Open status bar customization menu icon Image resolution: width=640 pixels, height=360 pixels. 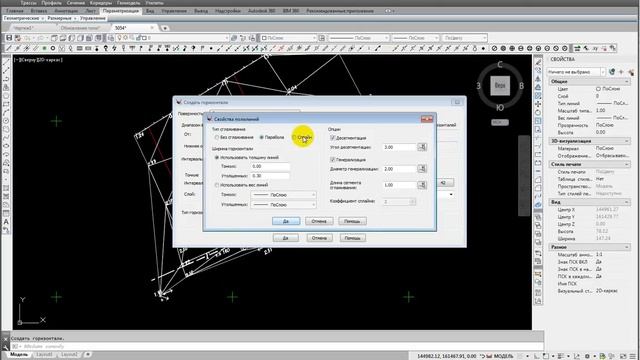click(633, 356)
